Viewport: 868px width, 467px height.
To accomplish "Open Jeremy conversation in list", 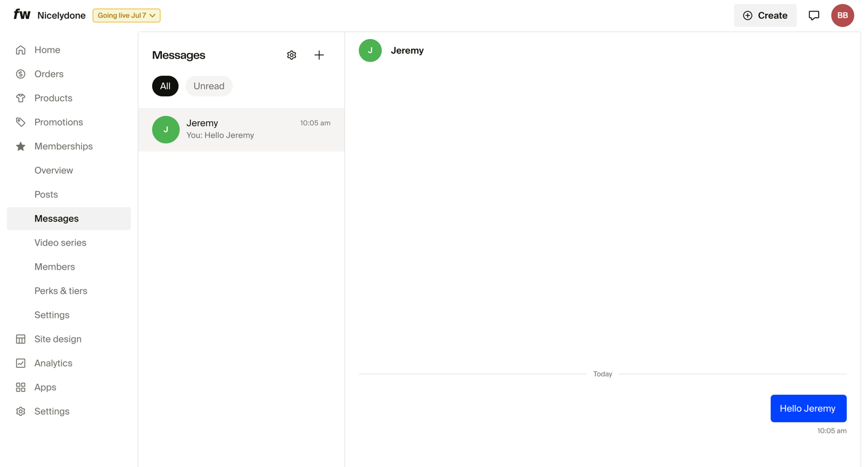I will (241, 130).
